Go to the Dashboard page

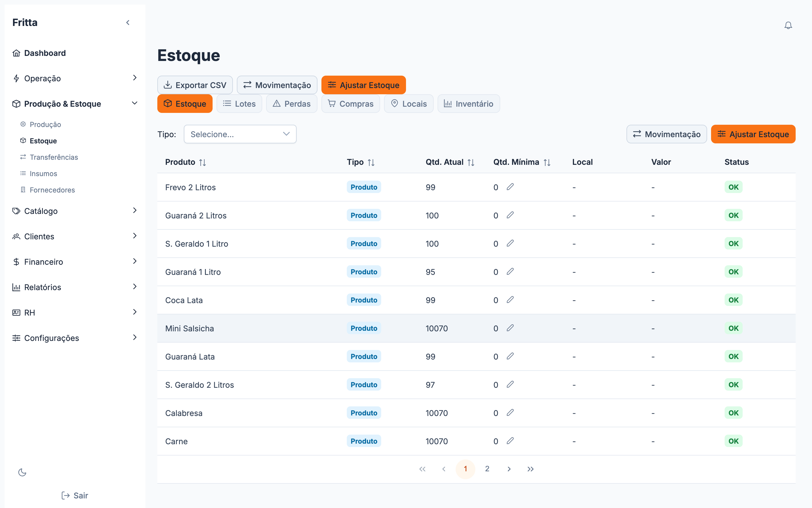click(x=39, y=53)
